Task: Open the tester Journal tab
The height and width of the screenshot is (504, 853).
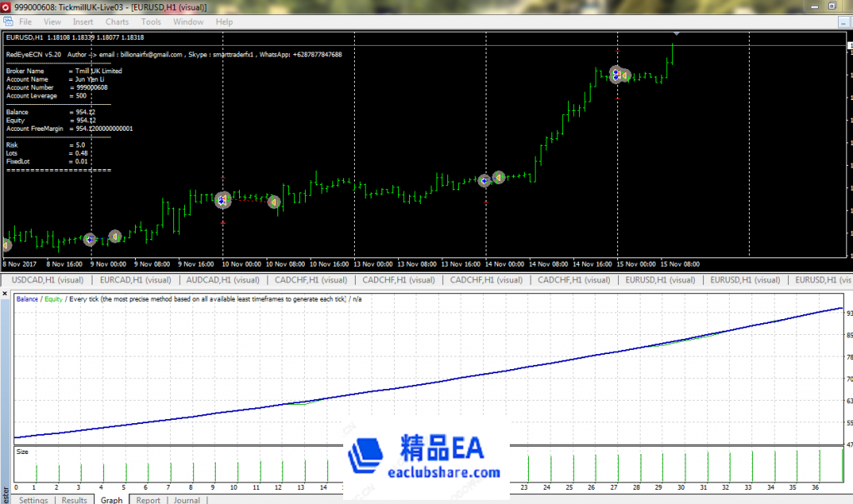Action: [187, 500]
